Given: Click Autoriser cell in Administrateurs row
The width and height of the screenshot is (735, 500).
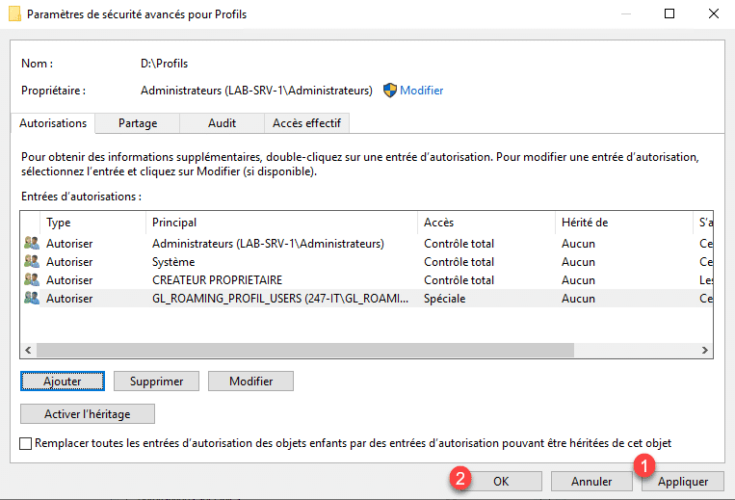Looking at the screenshot, I should 69,244.
